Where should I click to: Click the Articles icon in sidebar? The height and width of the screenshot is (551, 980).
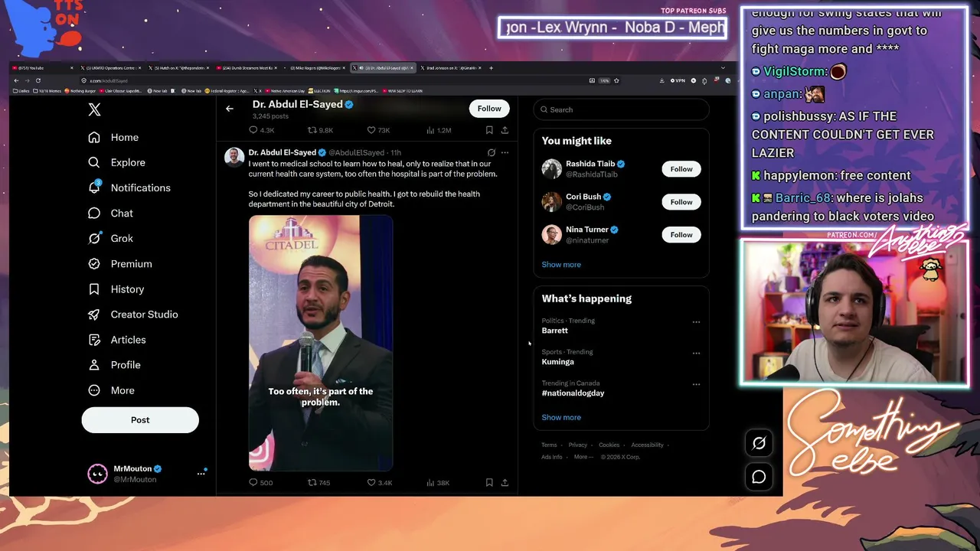tap(94, 340)
